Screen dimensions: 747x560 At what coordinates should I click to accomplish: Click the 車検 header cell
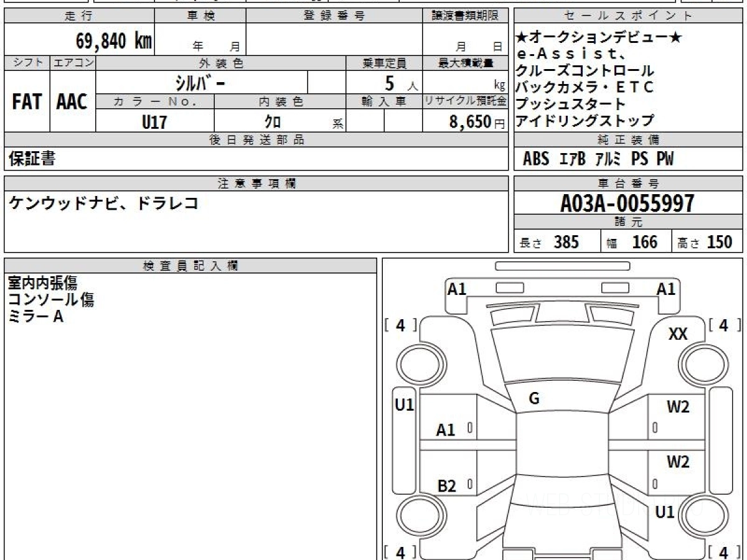[200, 16]
